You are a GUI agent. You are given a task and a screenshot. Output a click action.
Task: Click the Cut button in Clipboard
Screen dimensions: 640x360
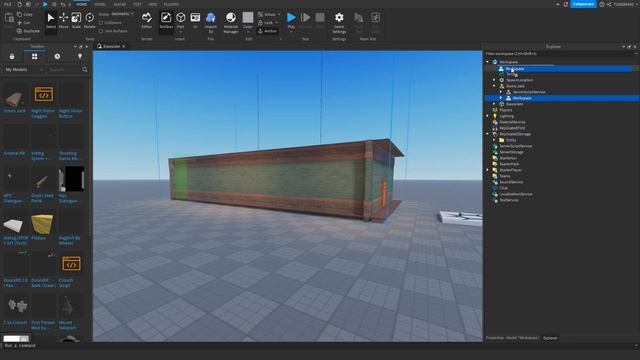point(24,23)
